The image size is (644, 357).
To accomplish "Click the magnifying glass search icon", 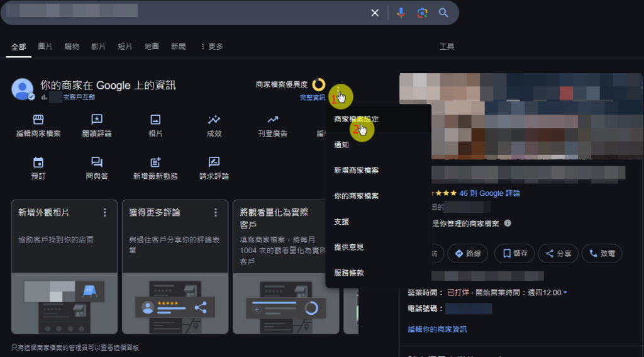I will tap(443, 13).
